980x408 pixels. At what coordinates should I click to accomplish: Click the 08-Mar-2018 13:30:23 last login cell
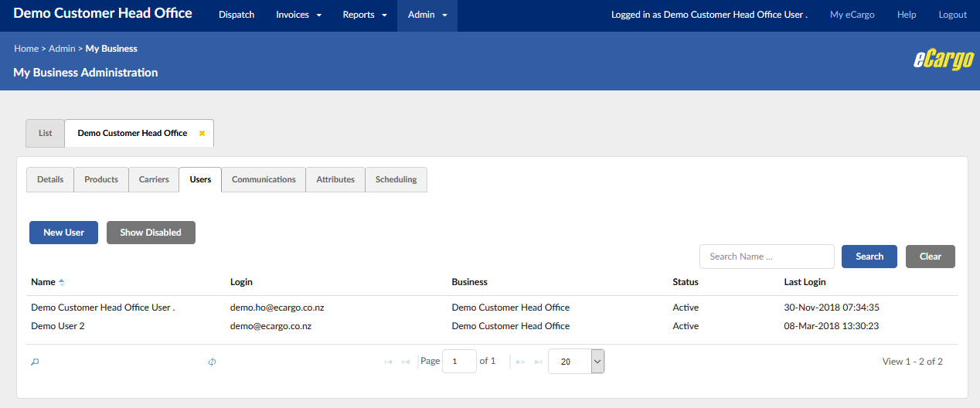pos(832,326)
